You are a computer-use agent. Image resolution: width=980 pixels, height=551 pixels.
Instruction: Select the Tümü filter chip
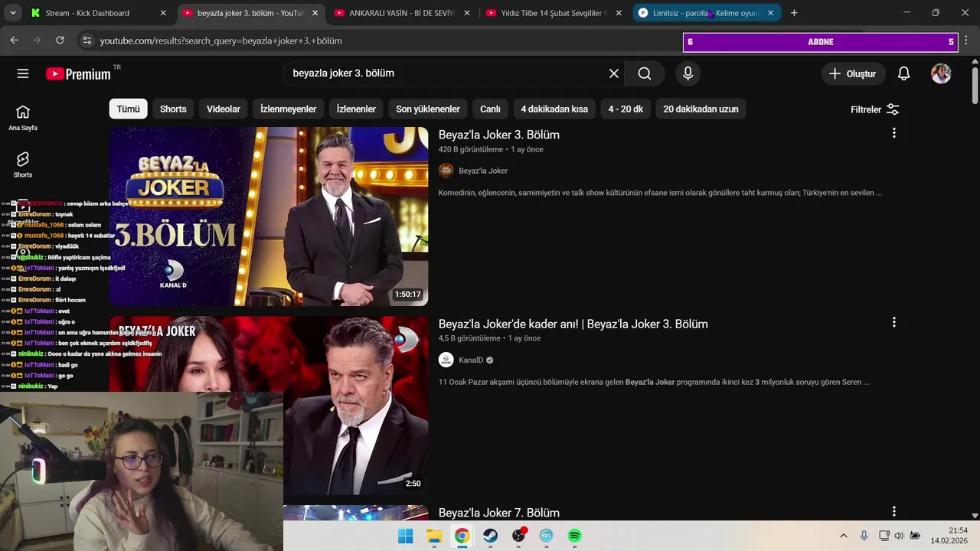[128, 109]
